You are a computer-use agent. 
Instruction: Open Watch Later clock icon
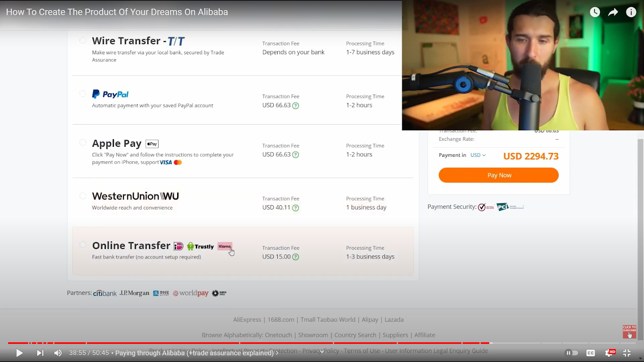coord(595,12)
